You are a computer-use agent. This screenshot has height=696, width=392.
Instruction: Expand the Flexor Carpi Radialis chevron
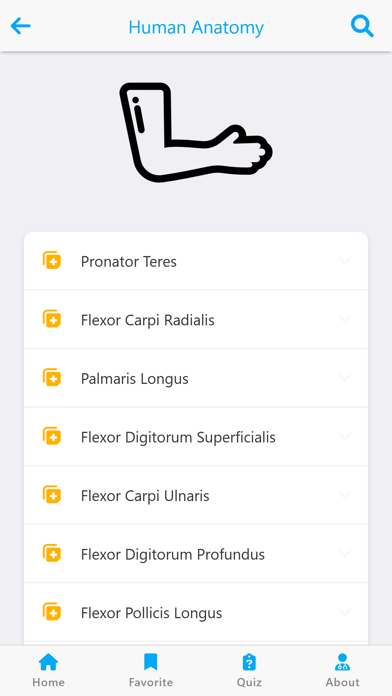345,319
